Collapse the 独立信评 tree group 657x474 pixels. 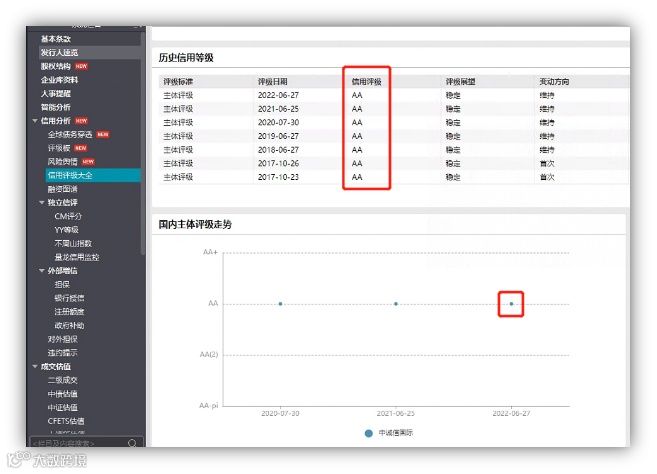tap(41, 202)
